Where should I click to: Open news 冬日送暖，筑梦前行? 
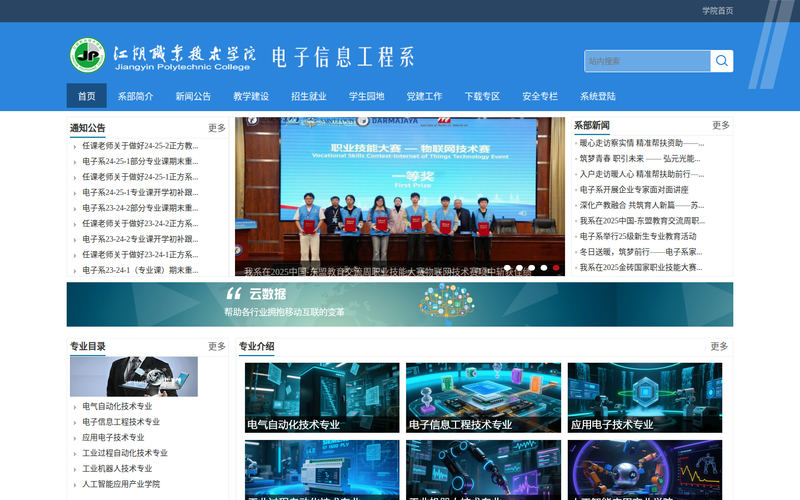pos(641,252)
